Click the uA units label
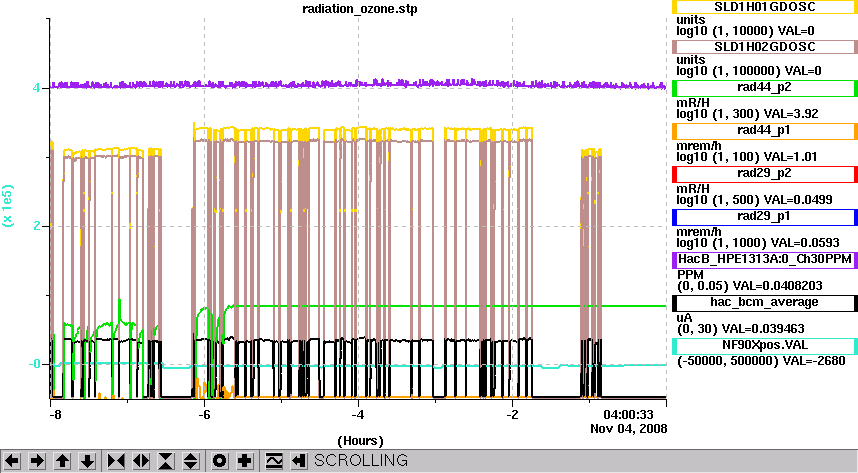 (x=685, y=318)
